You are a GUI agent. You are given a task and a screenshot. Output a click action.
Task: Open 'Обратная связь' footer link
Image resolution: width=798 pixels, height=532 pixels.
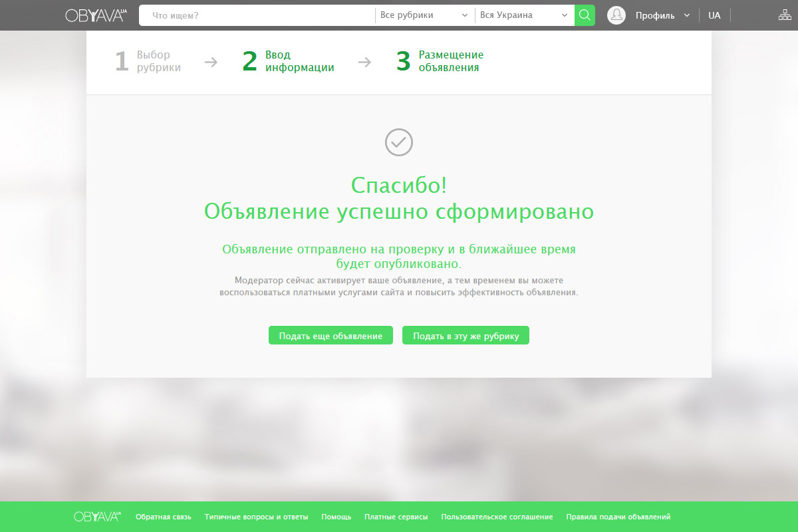point(163,517)
